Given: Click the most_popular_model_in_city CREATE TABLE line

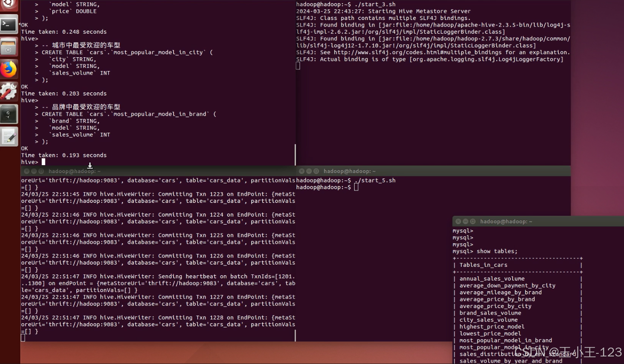Looking at the screenshot, I should [127, 52].
